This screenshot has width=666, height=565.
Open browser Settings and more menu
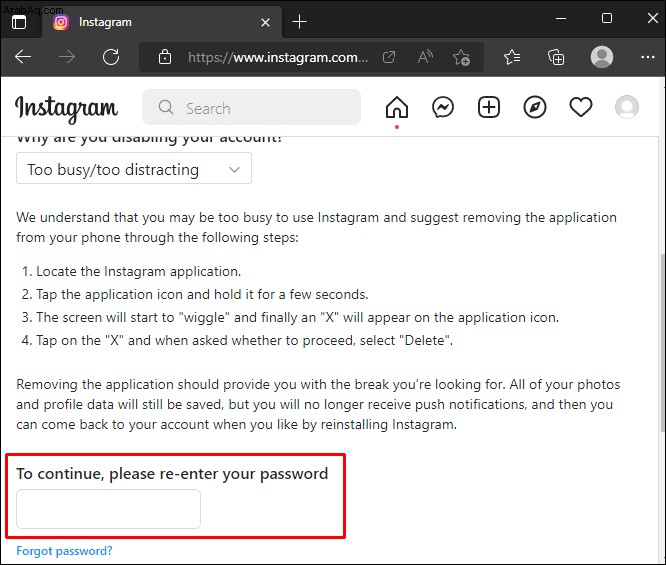click(x=647, y=57)
